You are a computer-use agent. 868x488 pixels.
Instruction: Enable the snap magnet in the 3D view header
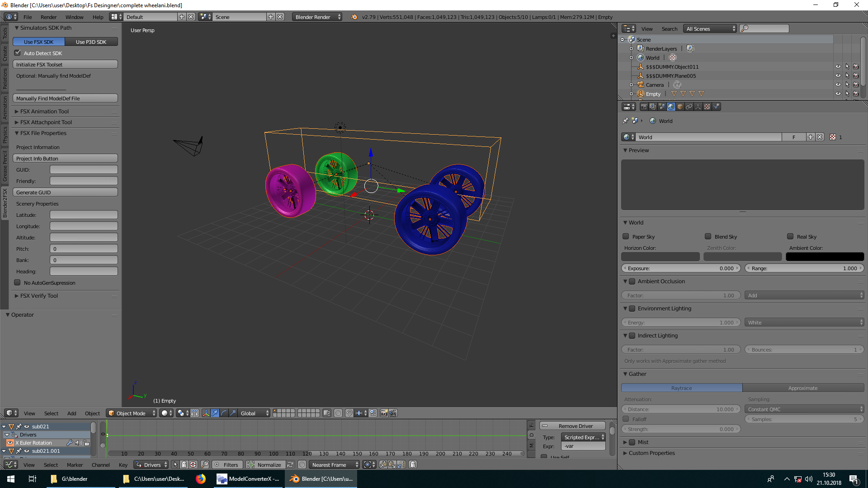(x=349, y=413)
